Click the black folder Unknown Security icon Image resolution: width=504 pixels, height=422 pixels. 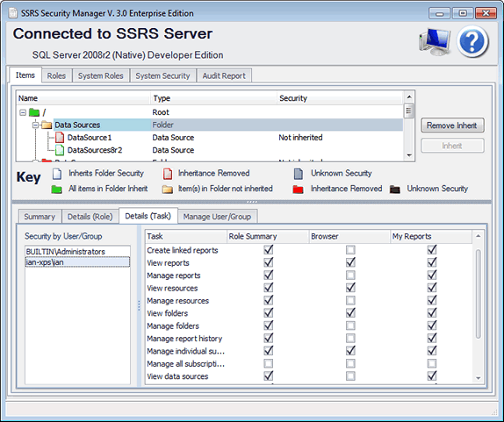395,190
